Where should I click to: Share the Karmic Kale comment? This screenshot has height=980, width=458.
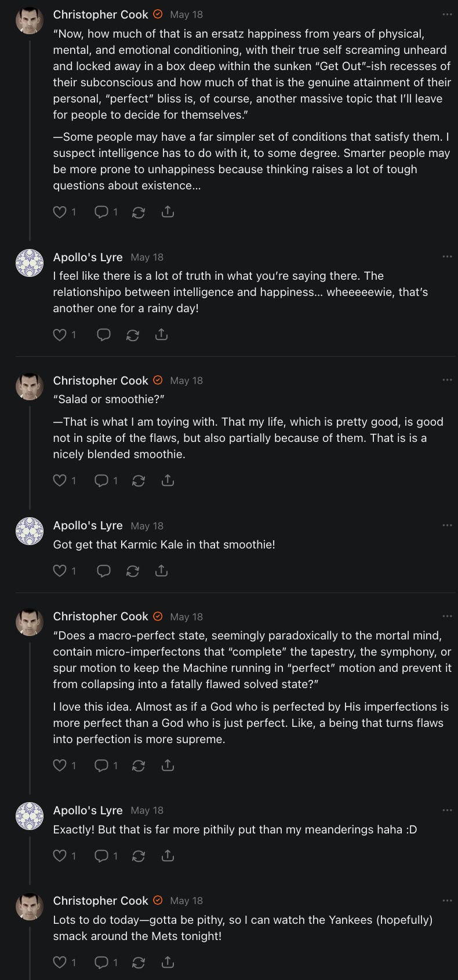[x=161, y=571]
